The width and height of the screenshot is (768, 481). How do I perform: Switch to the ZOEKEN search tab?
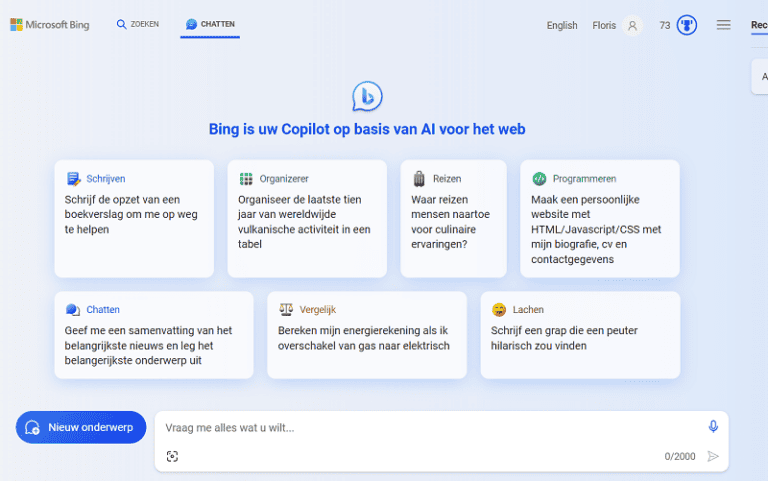[x=138, y=24]
